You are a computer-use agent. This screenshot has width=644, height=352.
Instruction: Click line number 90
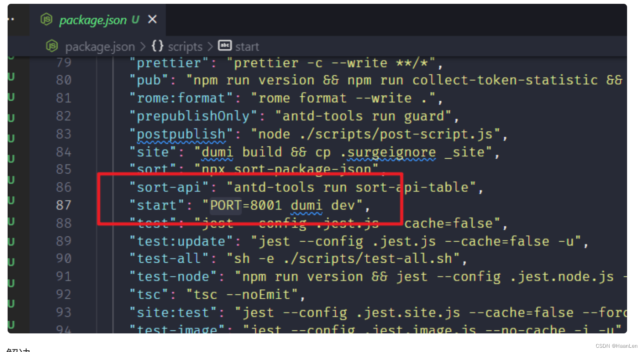point(64,258)
